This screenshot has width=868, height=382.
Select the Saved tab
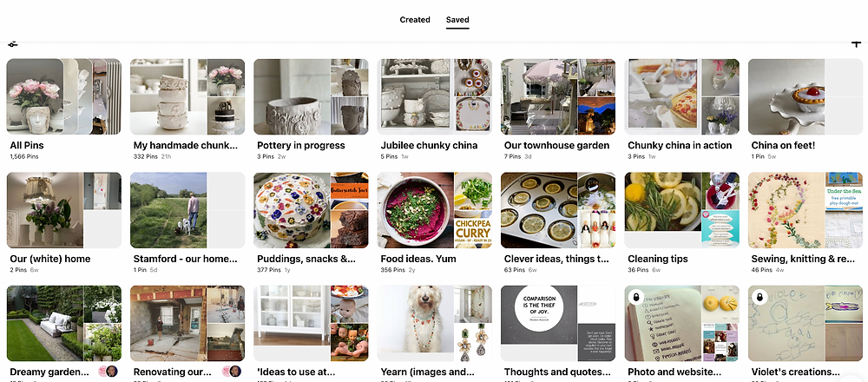click(x=457, y=19)
